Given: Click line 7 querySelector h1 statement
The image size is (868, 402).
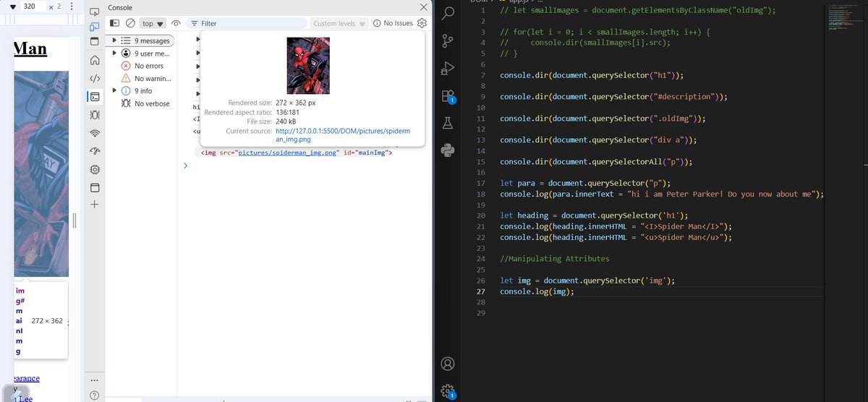Looking at the screenshot, I should click(x=592, y=75).
